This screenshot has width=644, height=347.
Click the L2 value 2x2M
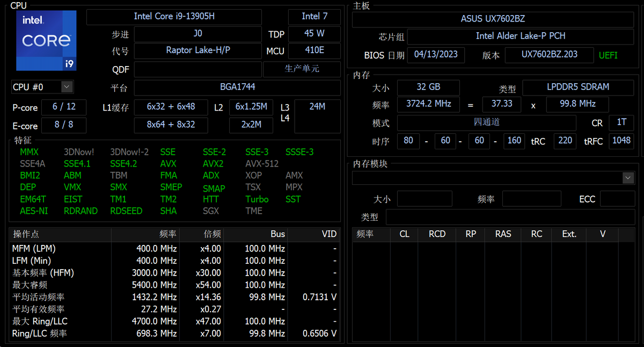[x=252, y=125]
